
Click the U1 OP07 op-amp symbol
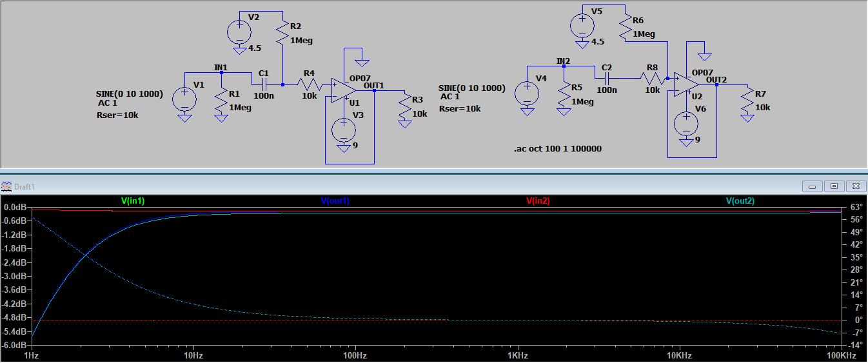pyautogui.click(x=342, y=91)
